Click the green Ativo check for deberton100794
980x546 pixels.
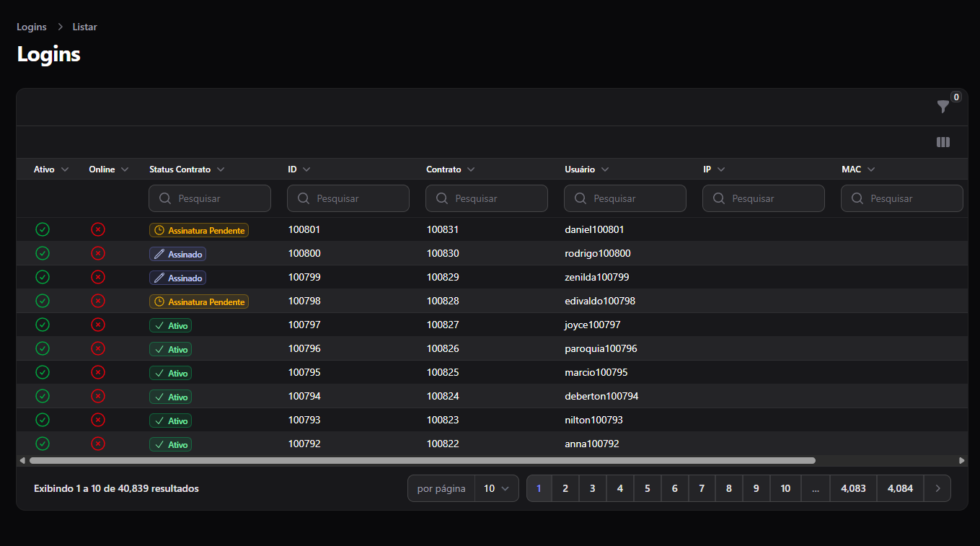pos(43,396)
